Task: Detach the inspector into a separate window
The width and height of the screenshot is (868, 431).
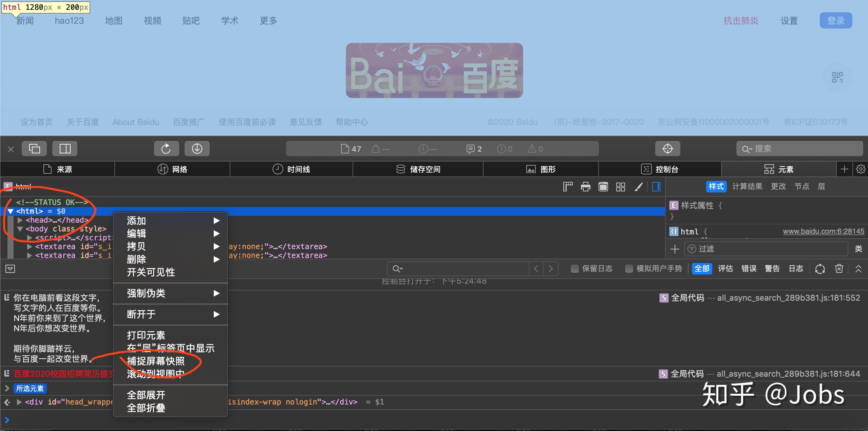Action: click(34, 149)
